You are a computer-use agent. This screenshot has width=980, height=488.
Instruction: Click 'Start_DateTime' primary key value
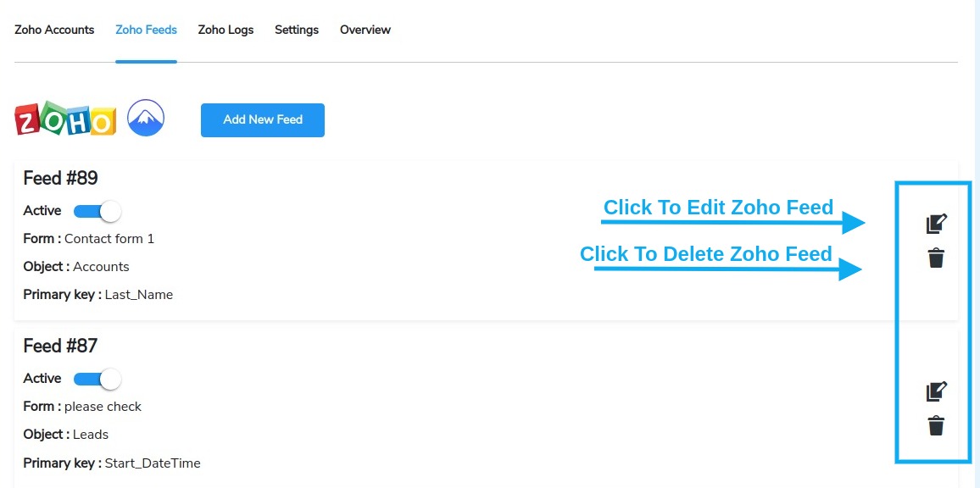[x=153, y=463]
